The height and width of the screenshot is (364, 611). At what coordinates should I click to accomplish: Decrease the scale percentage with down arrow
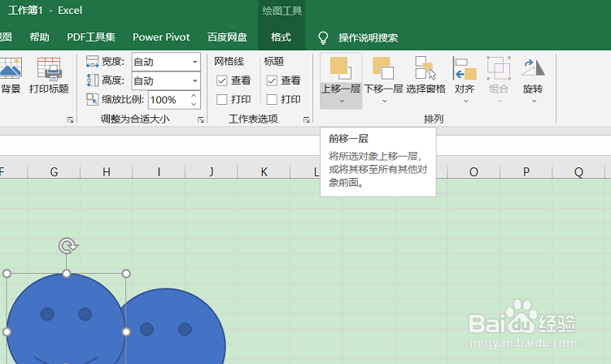194,104
